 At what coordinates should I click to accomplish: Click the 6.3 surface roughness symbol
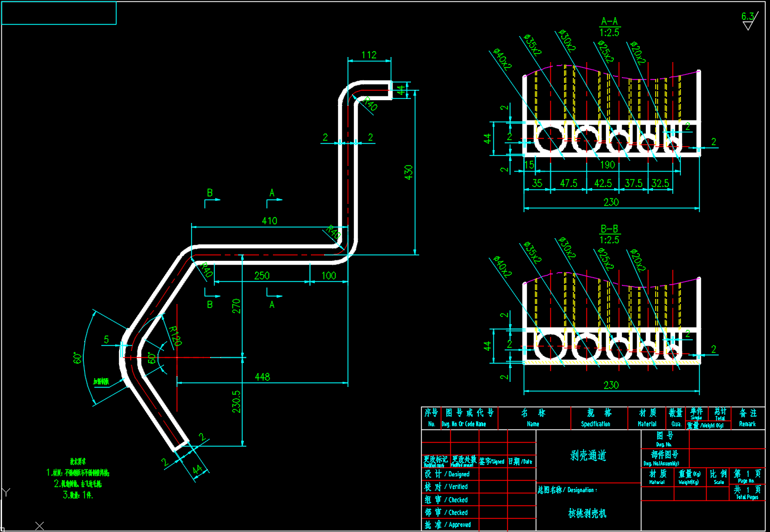(748, 20)
